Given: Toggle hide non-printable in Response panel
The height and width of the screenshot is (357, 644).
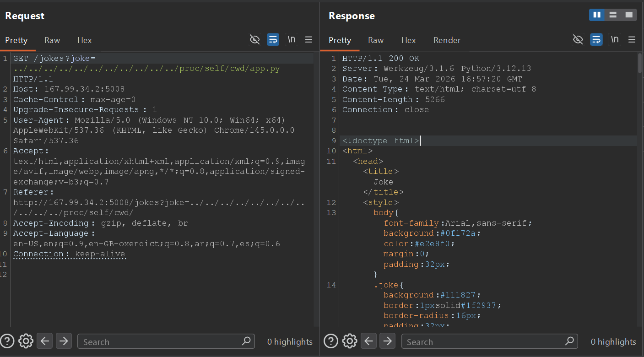Looking at the screenshot, I should click(578, 40).
